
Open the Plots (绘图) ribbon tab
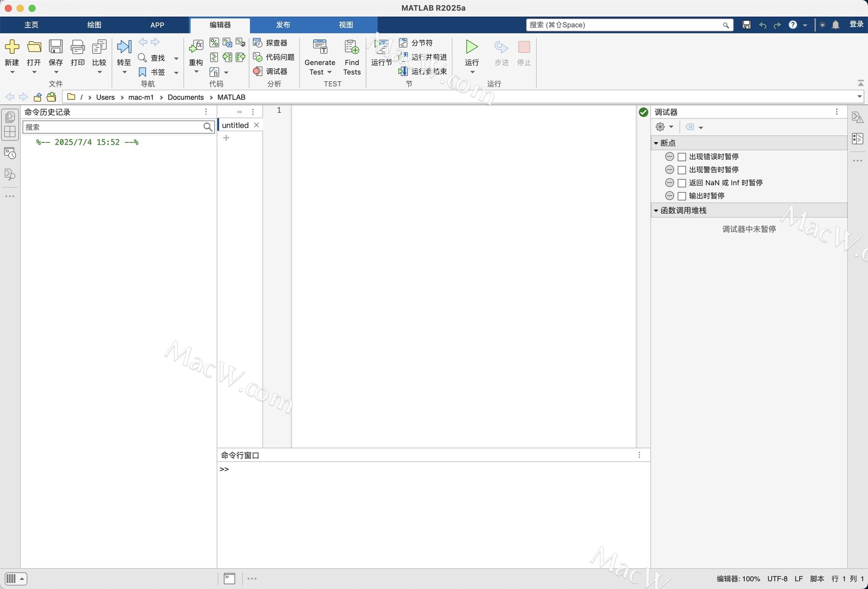(x=94, y=25)
